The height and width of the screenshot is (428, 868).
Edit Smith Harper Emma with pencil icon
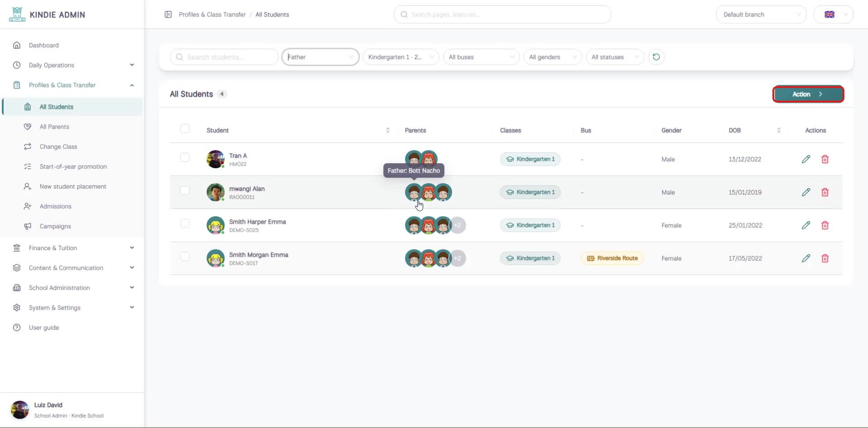806,225
